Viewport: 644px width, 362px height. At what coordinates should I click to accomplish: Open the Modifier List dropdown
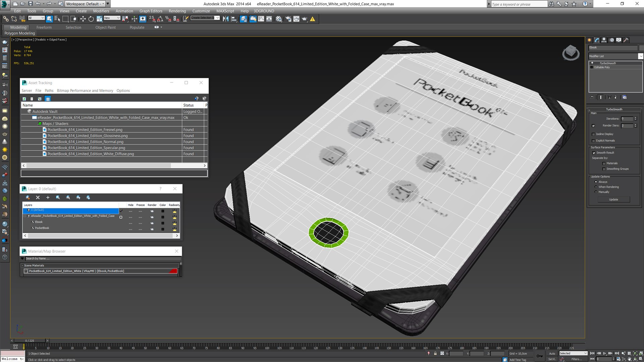640,56
